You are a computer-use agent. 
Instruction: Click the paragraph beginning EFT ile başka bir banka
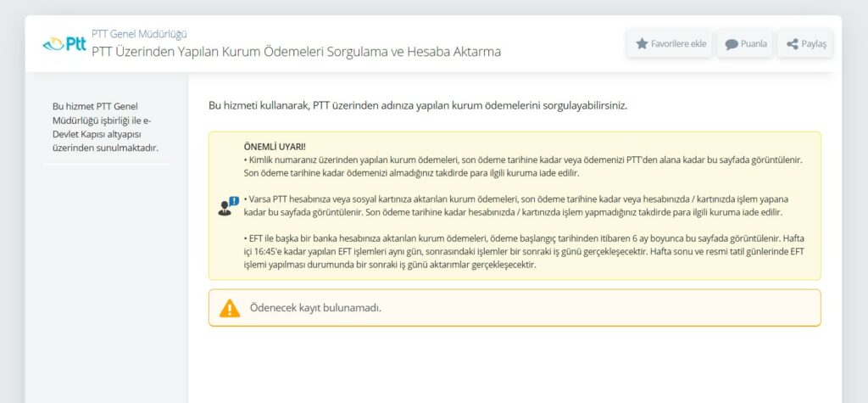tap(524, 251)
